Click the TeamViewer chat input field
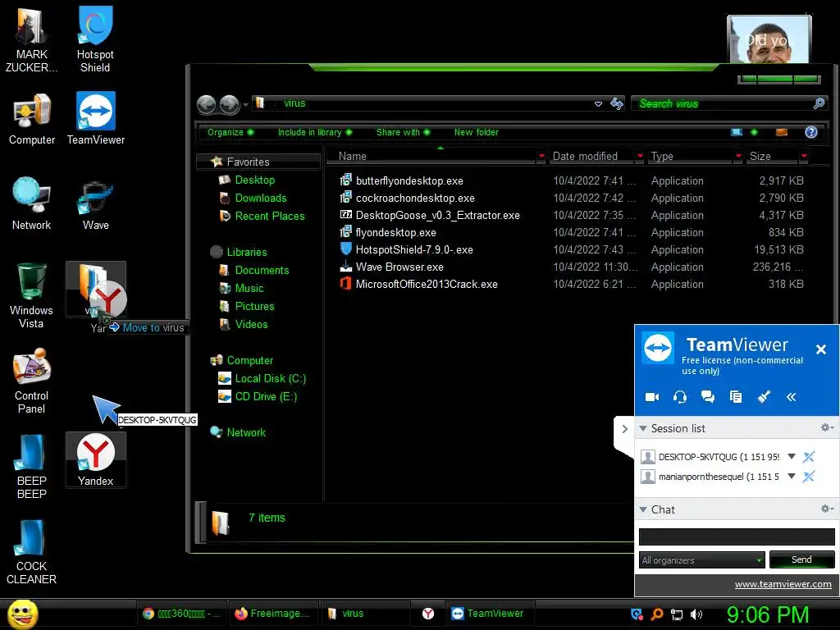This screenshot has width=840, height=630. tap(737, 536)
